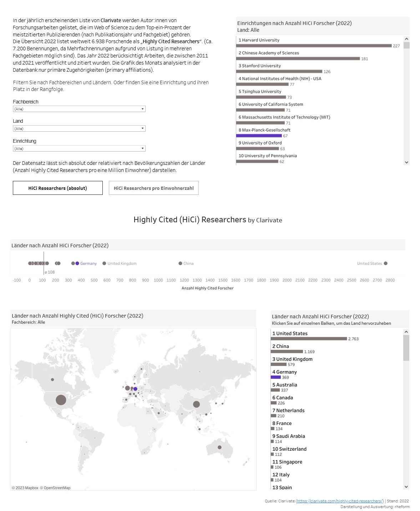The height and width of the screenshot is (511, 420).
Task: Click the '10 University of Pennsylvania' label
Action: 268,156
